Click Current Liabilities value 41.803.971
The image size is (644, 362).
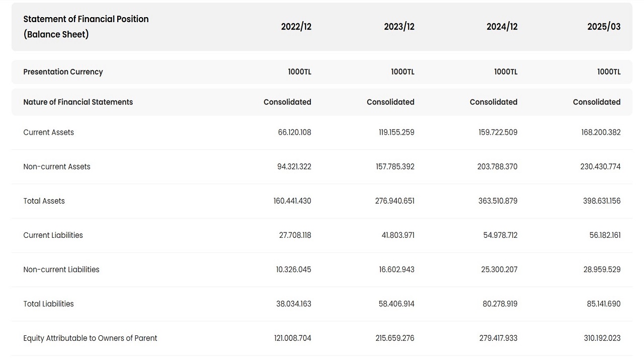pyautogui.click(x=398, y=235)
